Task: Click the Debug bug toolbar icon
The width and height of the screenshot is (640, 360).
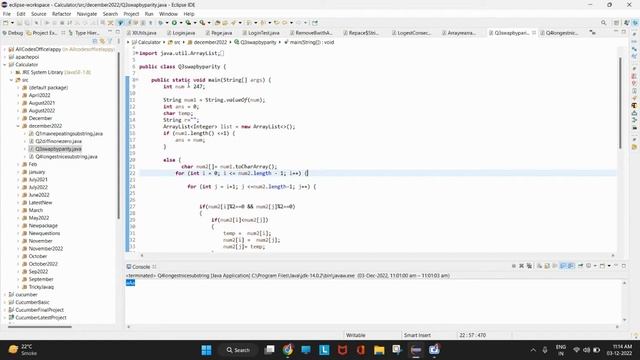Action: coord(161,23)
